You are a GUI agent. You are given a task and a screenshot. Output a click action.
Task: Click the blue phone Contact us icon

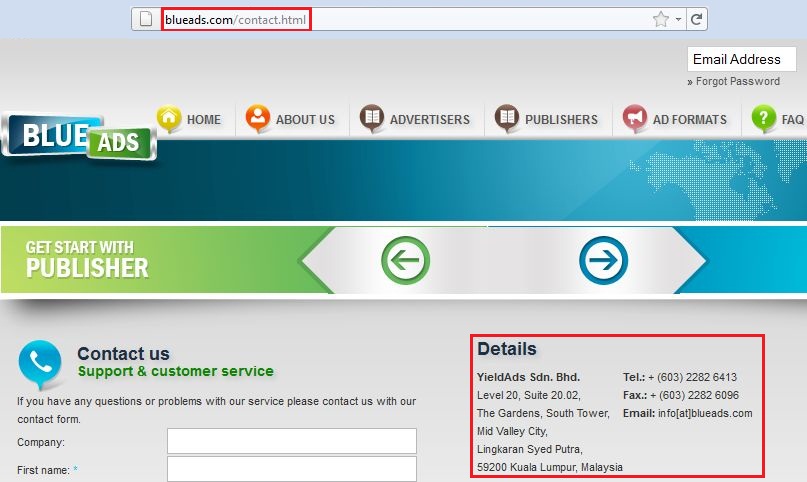pos(40,364)
